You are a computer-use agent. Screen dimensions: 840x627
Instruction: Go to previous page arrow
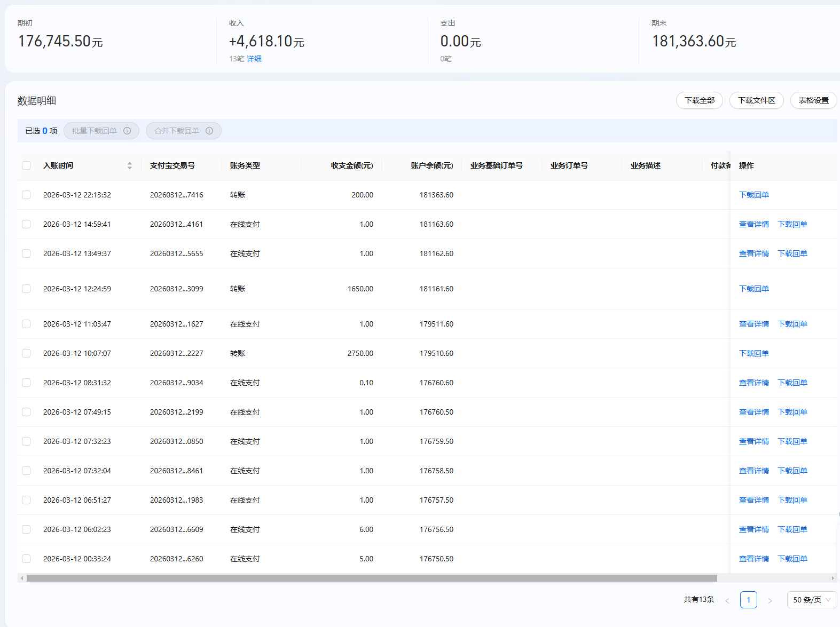click(x=727, y=600)
